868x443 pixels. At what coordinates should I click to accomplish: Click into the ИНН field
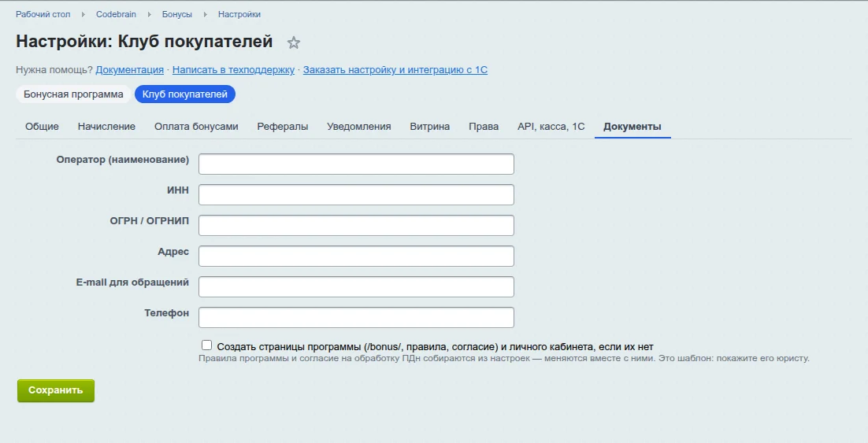pos(357,194)
